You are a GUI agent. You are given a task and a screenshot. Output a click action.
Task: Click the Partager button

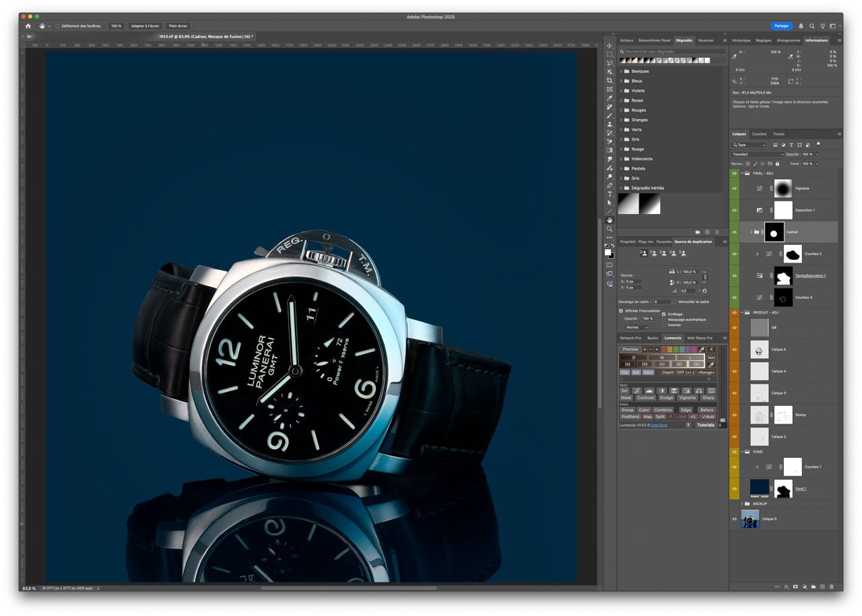point(781,26)
